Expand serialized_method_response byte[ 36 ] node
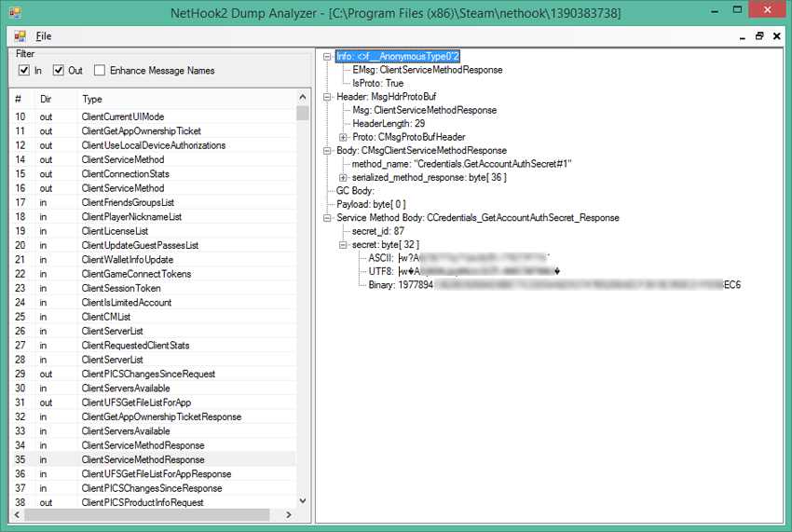The width and height of the screenshot is (792, 532). (343, 178)
